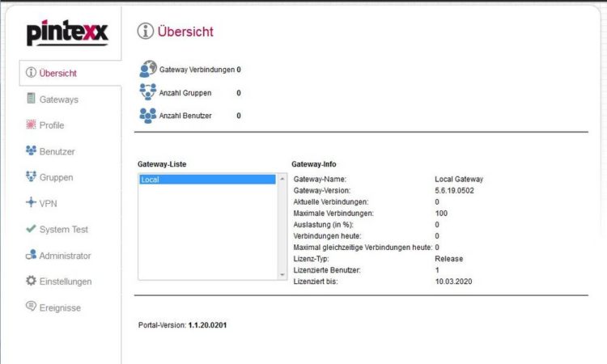Screen dimensions: 607x364
Task: Click the Anzahl Benutzer label
Action: [185, 116]
